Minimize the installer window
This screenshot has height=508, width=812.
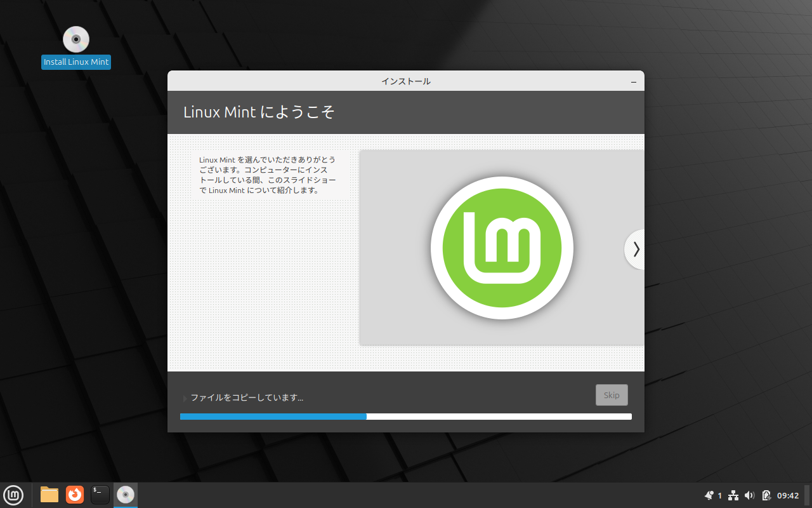click(634, 81)
